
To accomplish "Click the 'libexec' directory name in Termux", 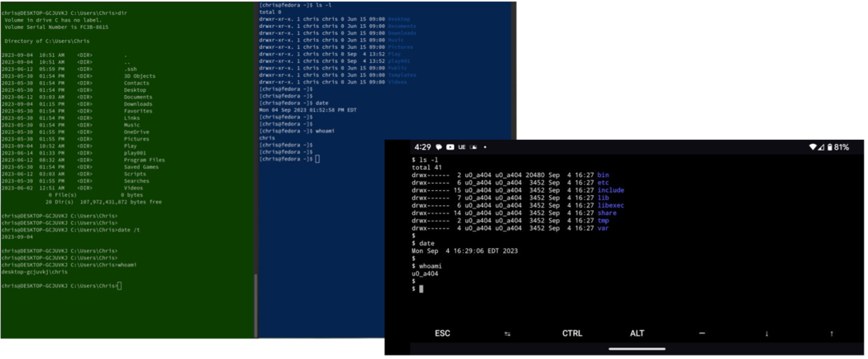I will [610, 205].
